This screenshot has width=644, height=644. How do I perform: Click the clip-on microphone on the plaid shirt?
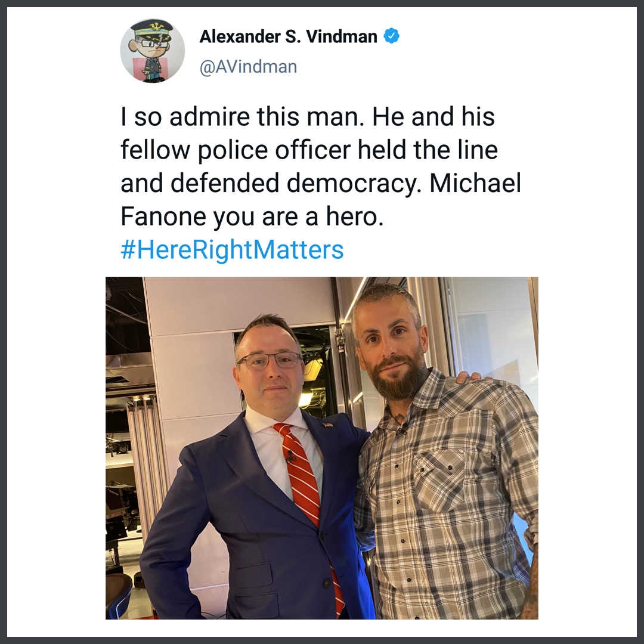[x=401, y=431]
